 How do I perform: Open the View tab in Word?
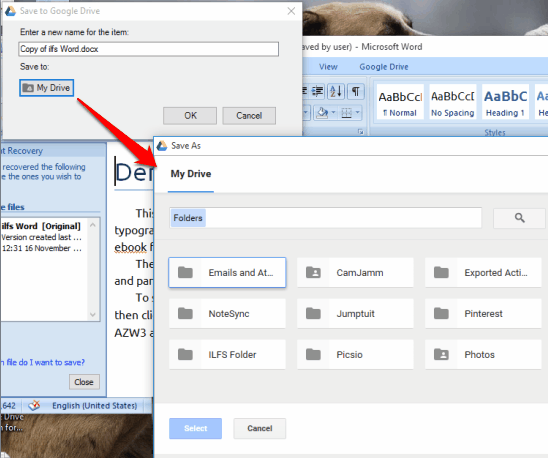328,67
